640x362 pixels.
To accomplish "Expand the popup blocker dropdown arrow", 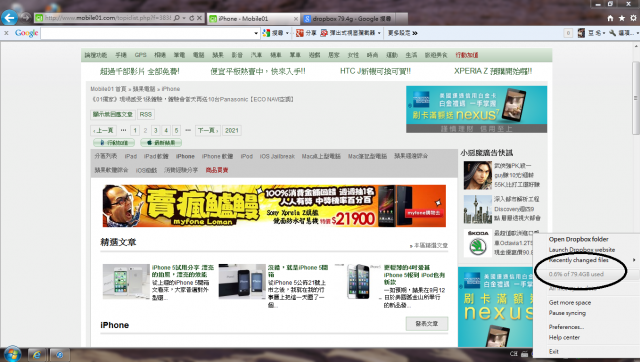I will pyautogui.click(x=379, y=33).
